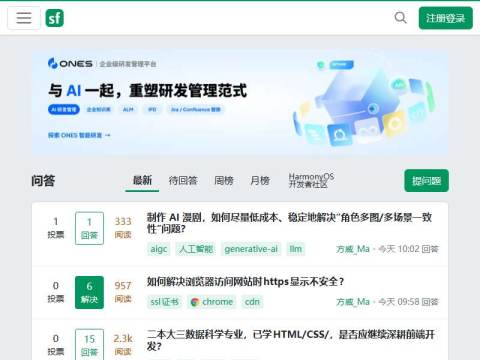This screenshot has height=360, width=480.
Task: Select the cdn tag
Action: click(x=252, y=302)
